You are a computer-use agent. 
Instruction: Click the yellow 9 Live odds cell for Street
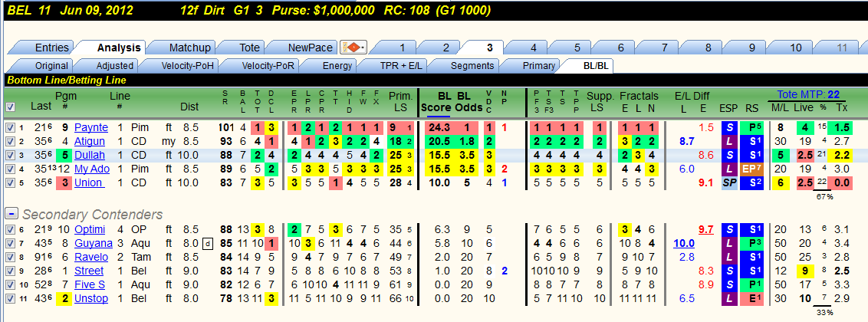804,271
